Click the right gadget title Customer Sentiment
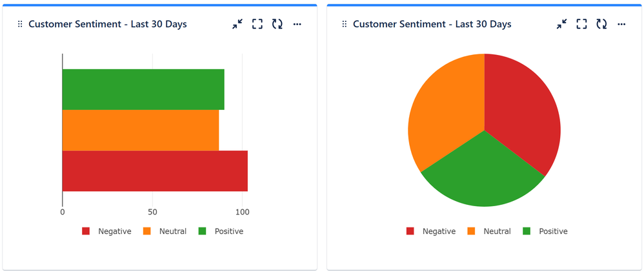644x274 pixels. coord(432,25)
